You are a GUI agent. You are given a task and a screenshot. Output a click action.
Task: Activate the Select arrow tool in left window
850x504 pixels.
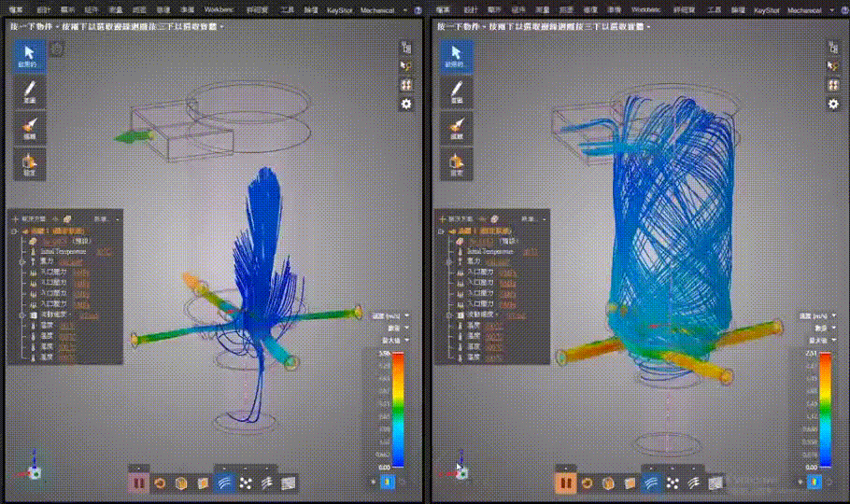(x=29, y=56)
